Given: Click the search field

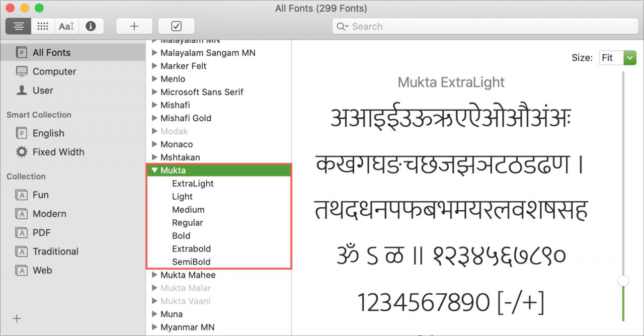Looking at the screenshot, I should tap(485, 27).
